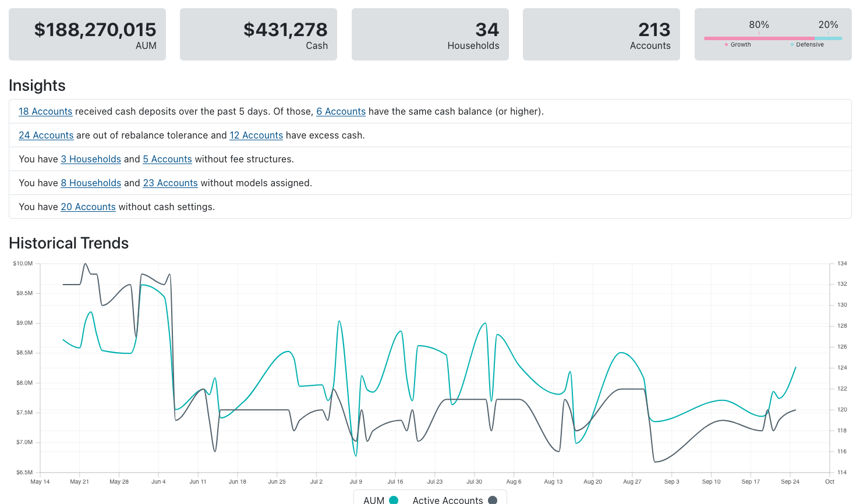860x504 pixels.
Task: Click the Jun 4 x-axis label
Action: pyautogui.click(x=158, y=482)
